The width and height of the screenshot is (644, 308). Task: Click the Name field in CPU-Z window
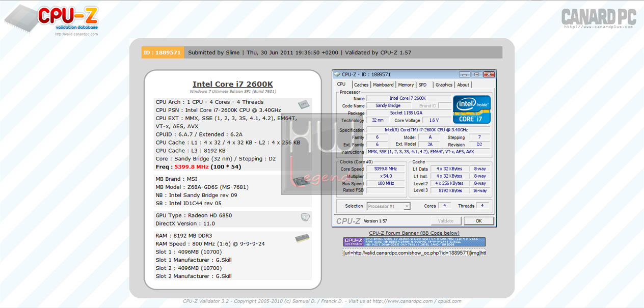point(409,98)
